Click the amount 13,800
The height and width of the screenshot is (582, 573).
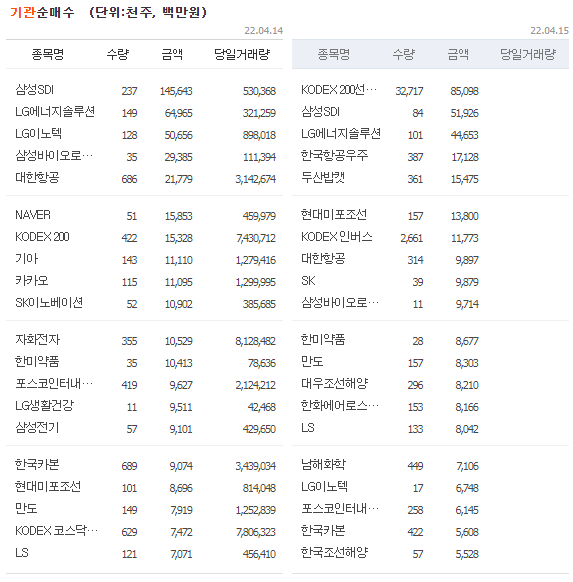465,216
